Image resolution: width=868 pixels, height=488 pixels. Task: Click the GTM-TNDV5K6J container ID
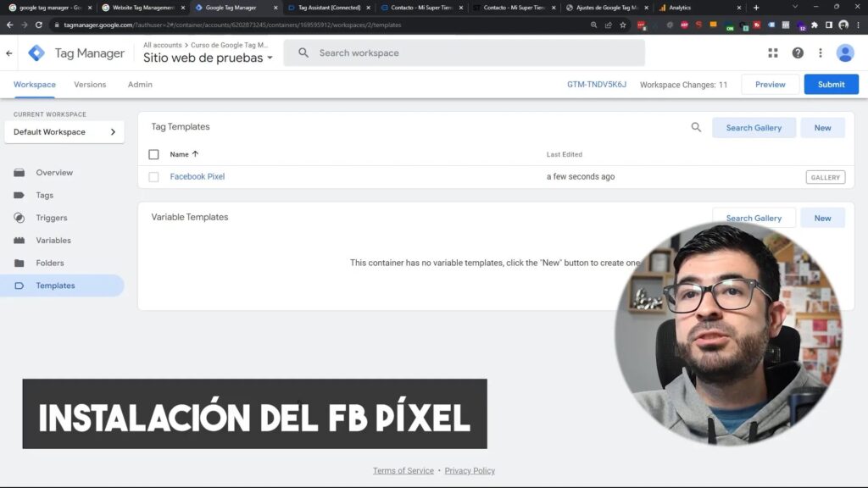(x=596, y=85)
